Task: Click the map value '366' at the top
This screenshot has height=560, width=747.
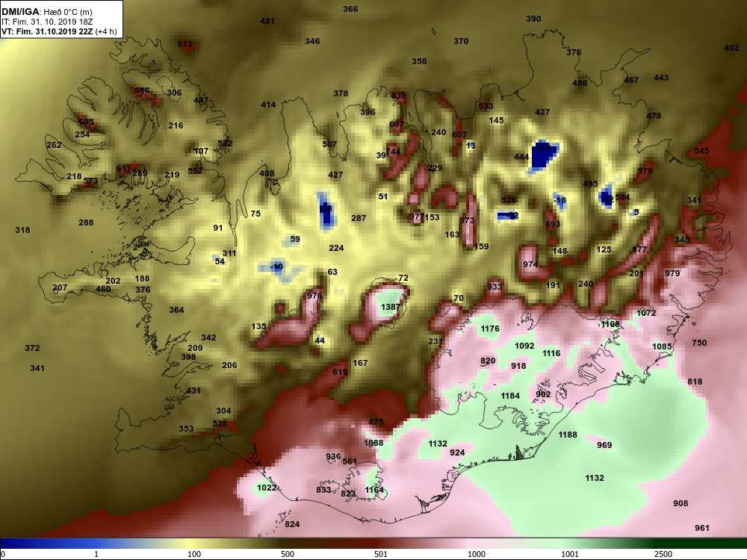Action: tap(350, 9)
